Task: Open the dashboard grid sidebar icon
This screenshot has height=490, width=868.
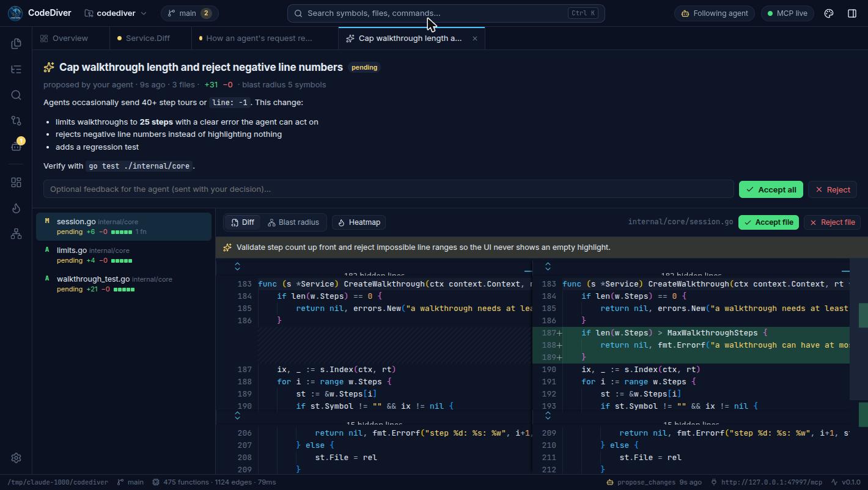Action: 16,183
